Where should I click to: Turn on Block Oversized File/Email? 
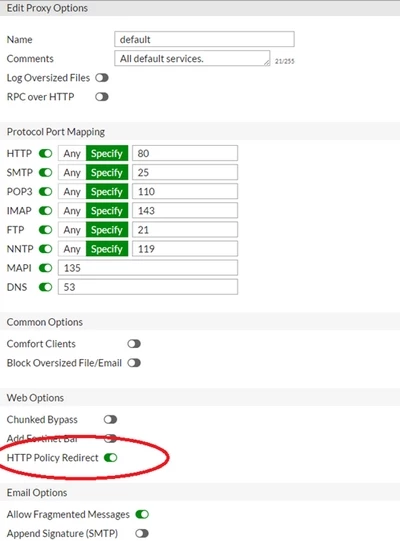(134, 363)
